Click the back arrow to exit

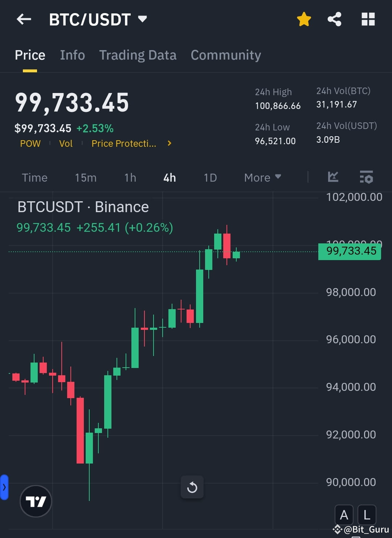click(x=24, y=20)
